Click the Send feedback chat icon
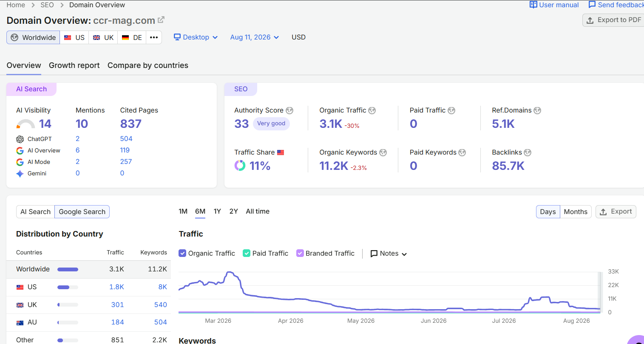The width and height of the screenshot is (644, 344). coord(592,5)
